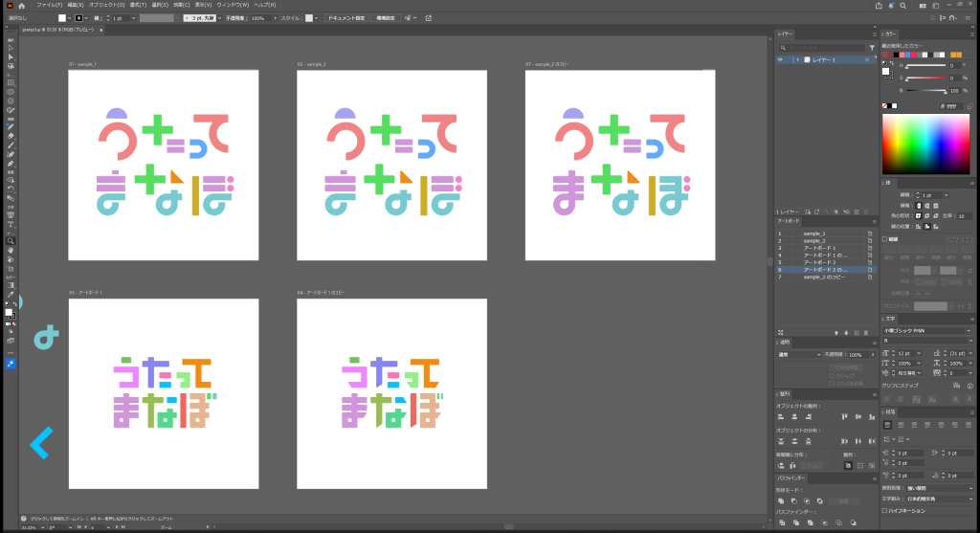Click left-align text icon in Paragraph panel
This screenshot has height=533, width=980.
(x=887, y=424)
